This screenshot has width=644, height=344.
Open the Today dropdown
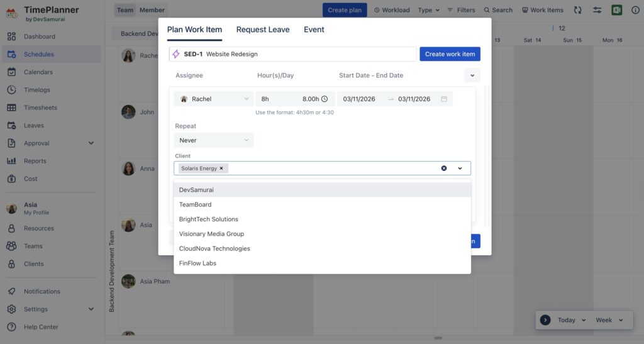point(571,320)
